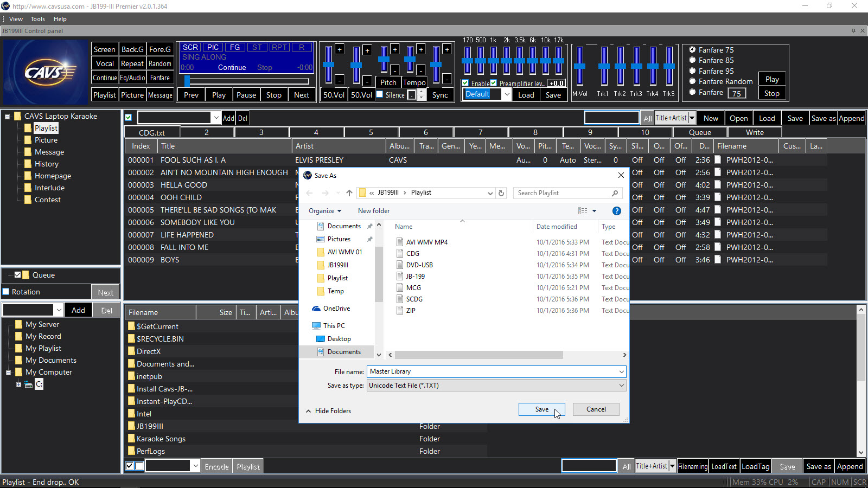The image size is (868, 488).
Task: Click the Sync button
Action: coord(440,95)
